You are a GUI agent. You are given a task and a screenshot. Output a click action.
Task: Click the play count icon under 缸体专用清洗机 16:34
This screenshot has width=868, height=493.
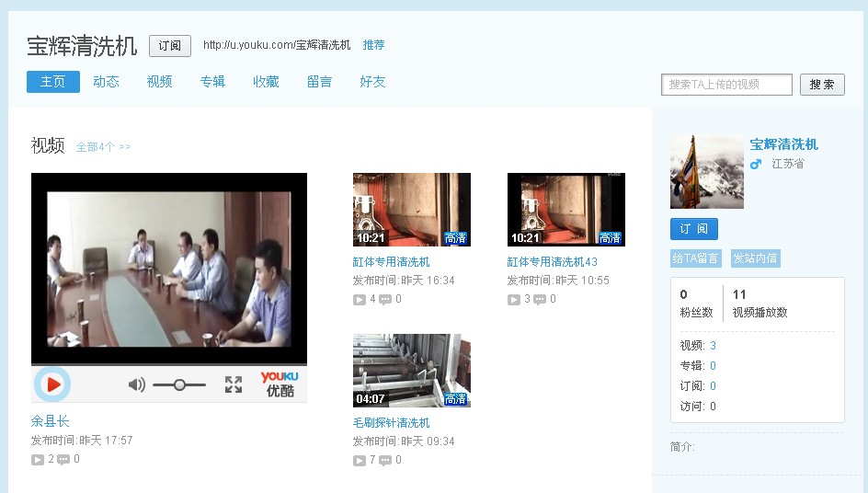(360, 300)
